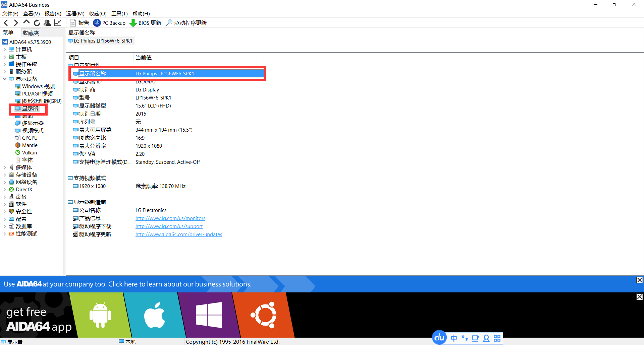
Task: Close the AIDA64 app advertisement banner
Action: coord(640,297)
